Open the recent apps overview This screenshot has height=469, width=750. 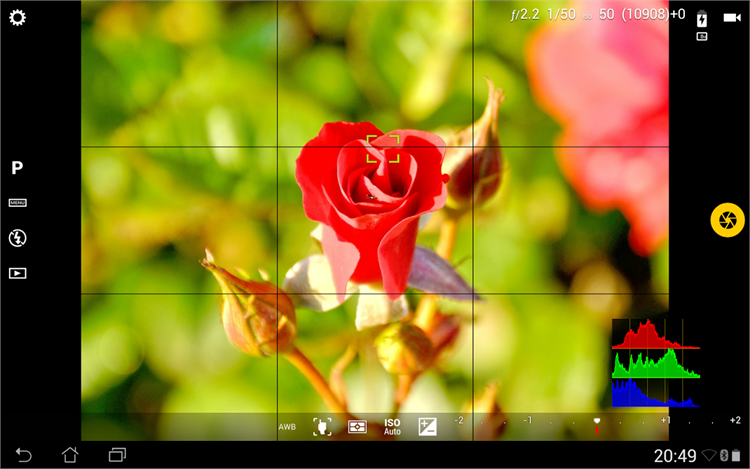coord(117,455)
